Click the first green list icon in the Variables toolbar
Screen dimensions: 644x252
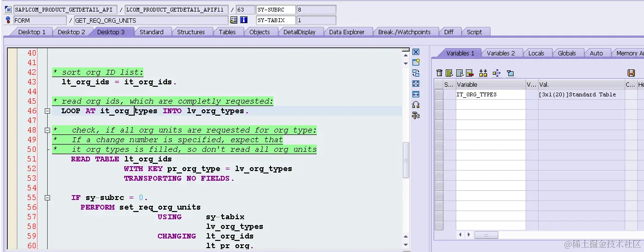tap(449, 73)
